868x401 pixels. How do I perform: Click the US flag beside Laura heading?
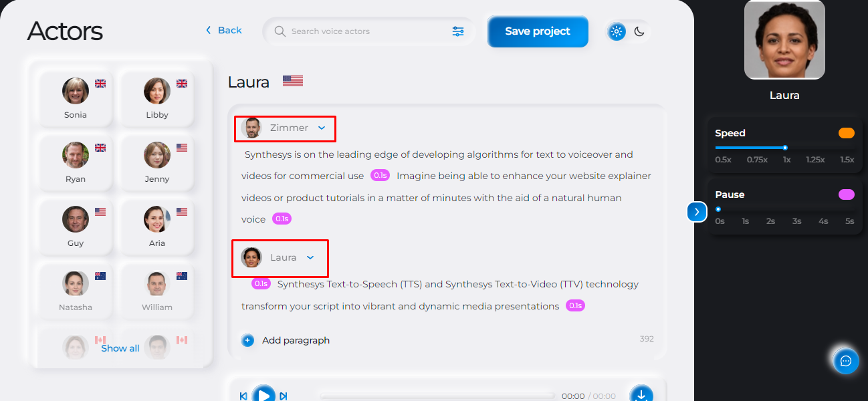click(293, 81)
